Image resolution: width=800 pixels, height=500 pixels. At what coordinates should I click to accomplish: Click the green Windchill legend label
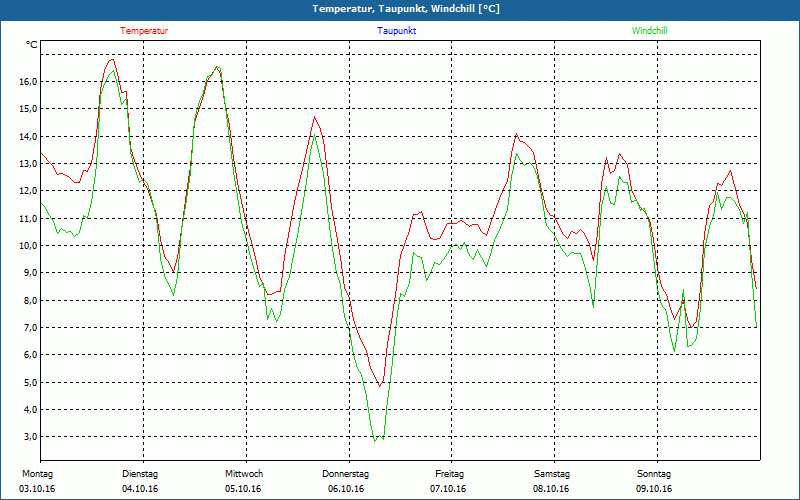[649, 31]
